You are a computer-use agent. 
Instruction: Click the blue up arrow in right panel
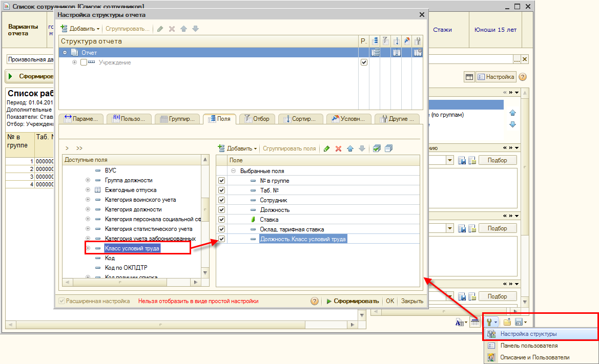pyautogui.click(x=513, y=113)
